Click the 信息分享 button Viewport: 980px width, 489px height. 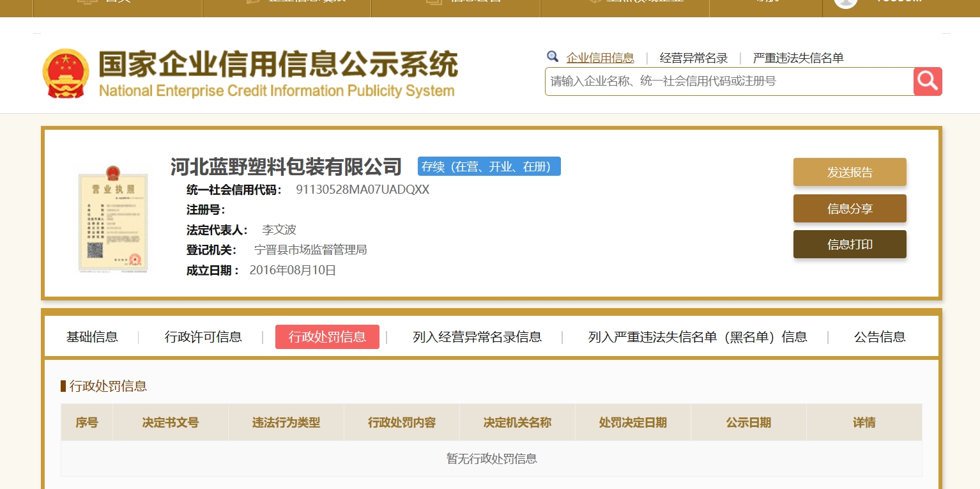click(850, 208)
